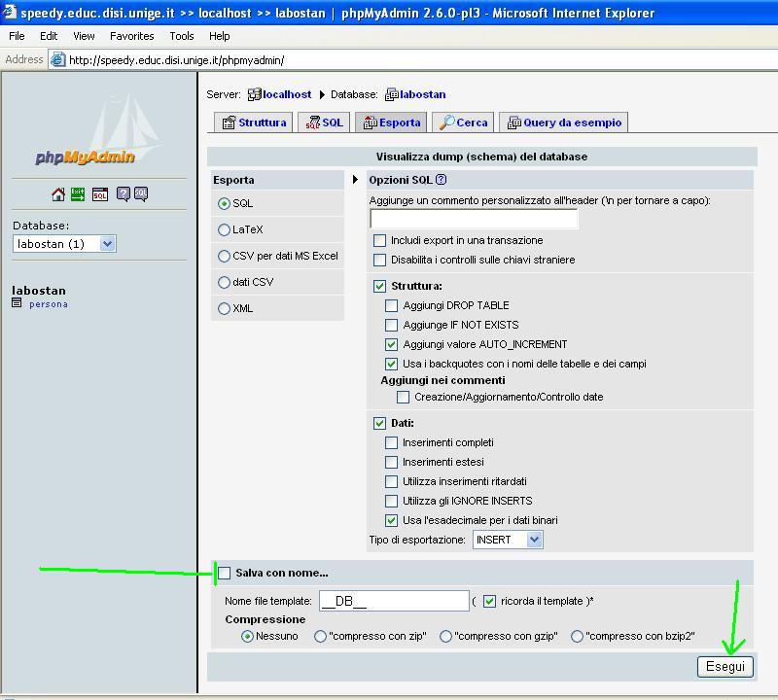Open the phpMyAdmin documentation question-mark icon
This screenshot has width=778, height=700.
click(124, 194)
